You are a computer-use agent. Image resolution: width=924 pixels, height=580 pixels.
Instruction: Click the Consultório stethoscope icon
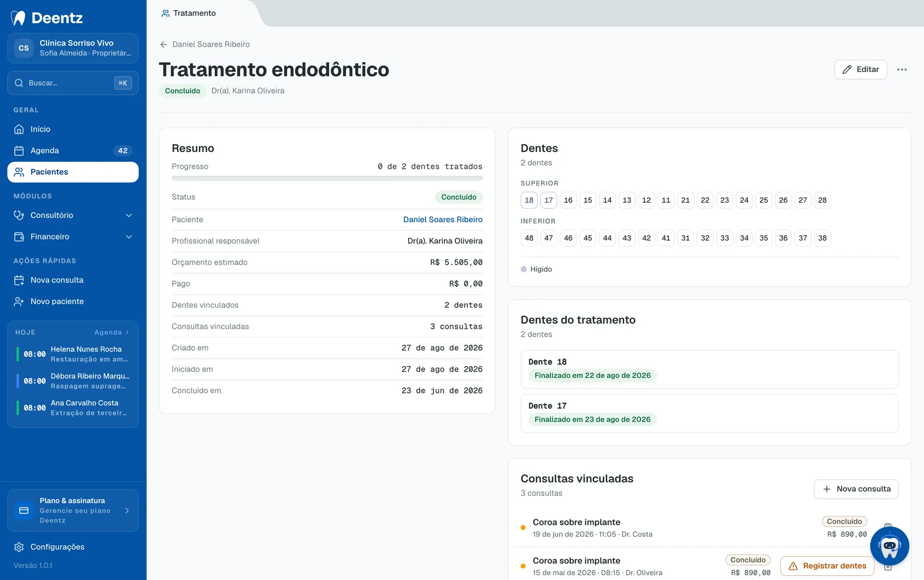[x=19, y=215]
